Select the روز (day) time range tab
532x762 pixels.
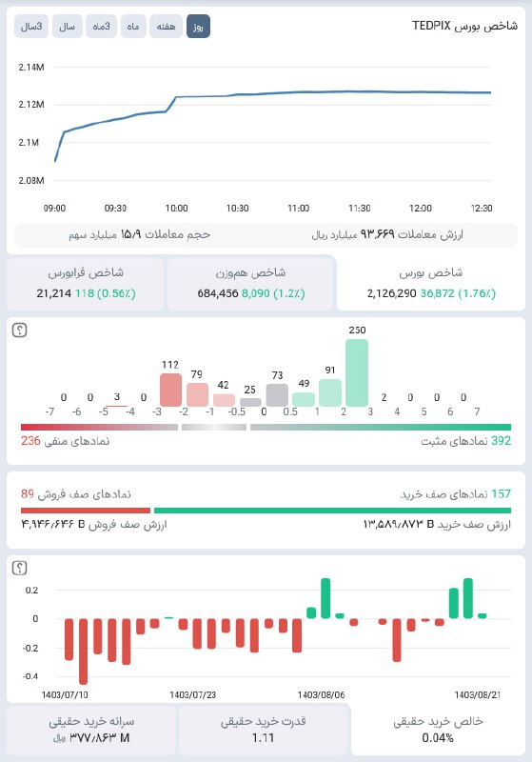pos(198,27)
